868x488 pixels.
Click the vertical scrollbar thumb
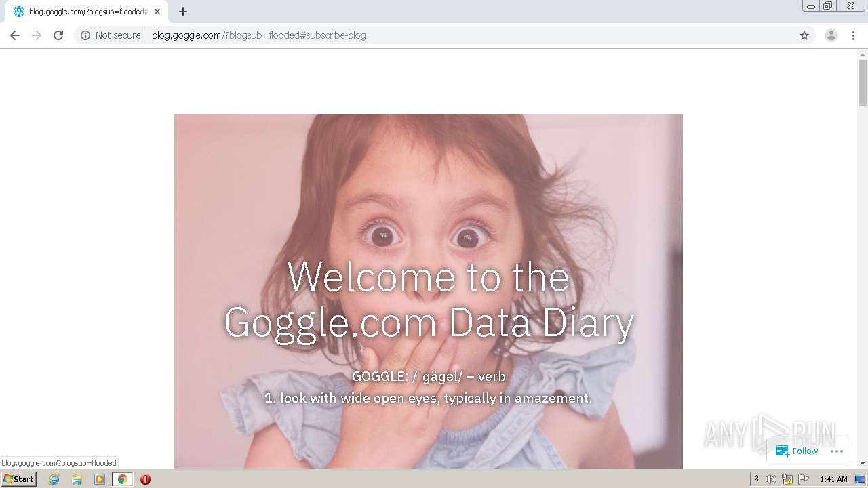(863, 83)
